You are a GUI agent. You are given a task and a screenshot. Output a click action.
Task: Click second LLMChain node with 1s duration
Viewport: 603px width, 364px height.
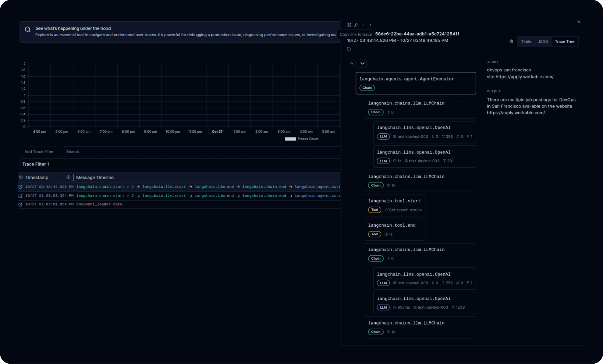[420, 181]
